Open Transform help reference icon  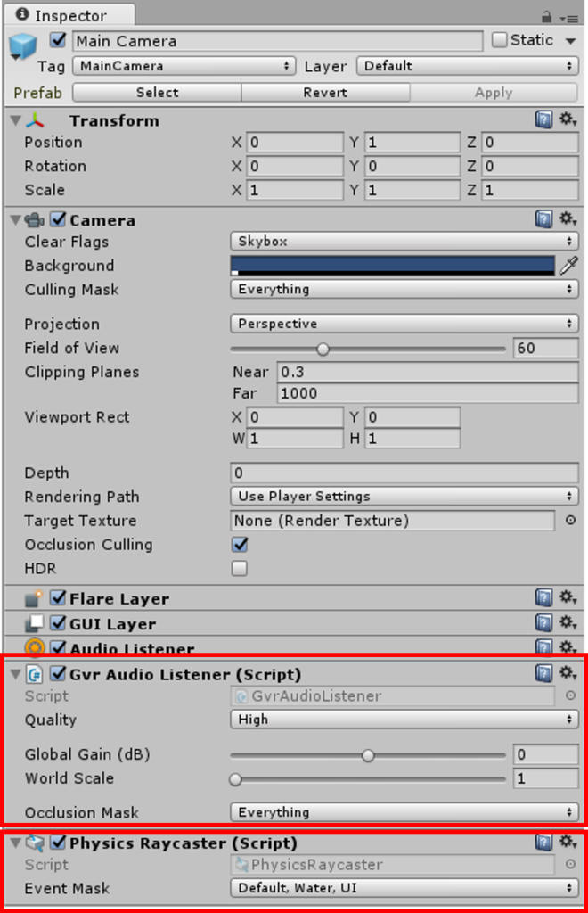click(x=543, y=120)
